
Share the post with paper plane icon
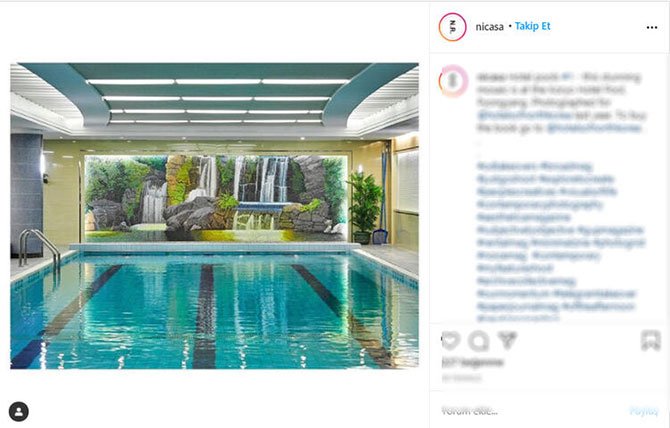pos(507,340)
